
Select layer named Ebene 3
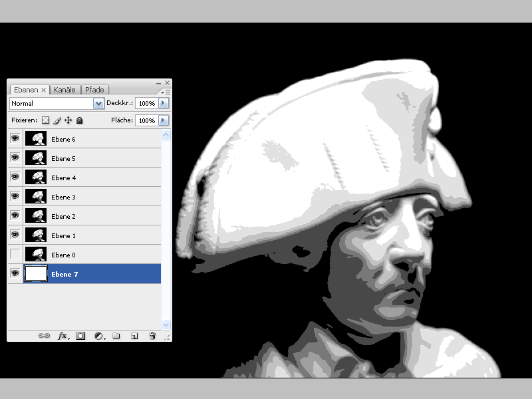point(63,197)
